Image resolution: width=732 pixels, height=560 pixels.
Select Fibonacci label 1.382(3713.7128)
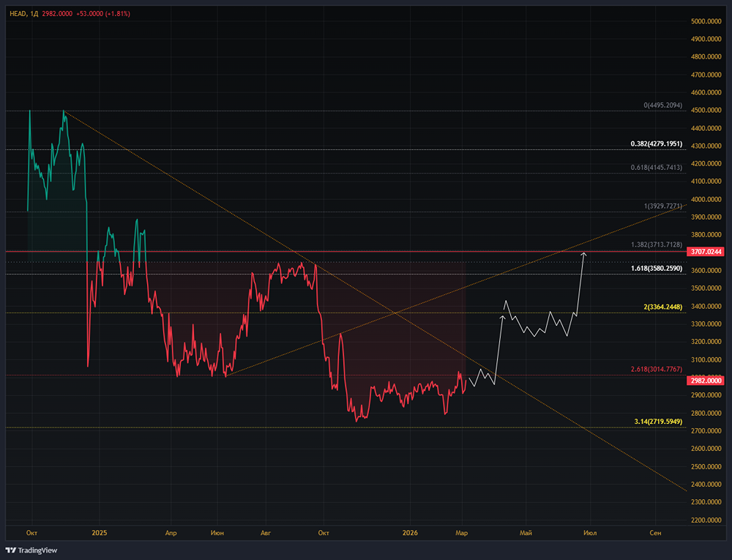pyautogui.click(x=656, y=244)
